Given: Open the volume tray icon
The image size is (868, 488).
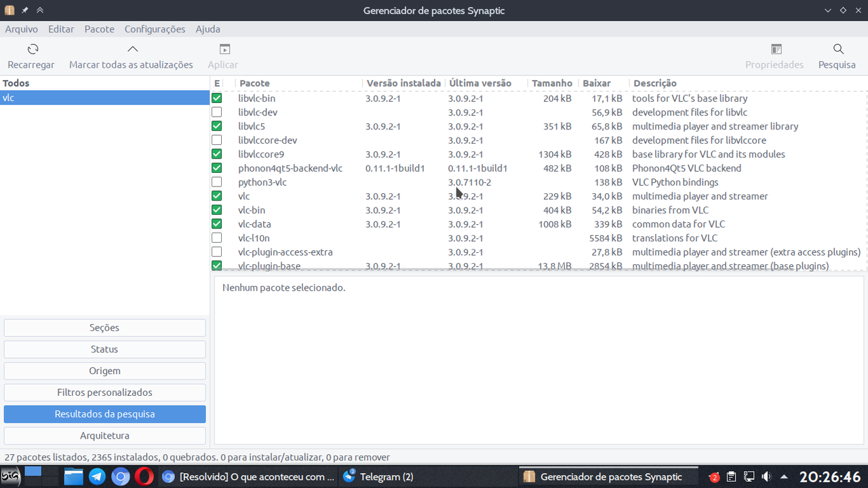Looking at the screenshot, I should [x=766, y=476].
